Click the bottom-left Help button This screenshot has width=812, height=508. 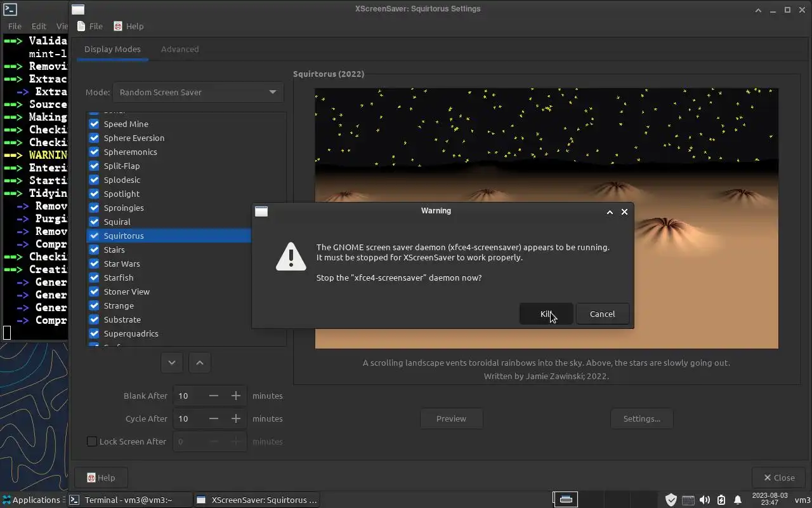101,478
